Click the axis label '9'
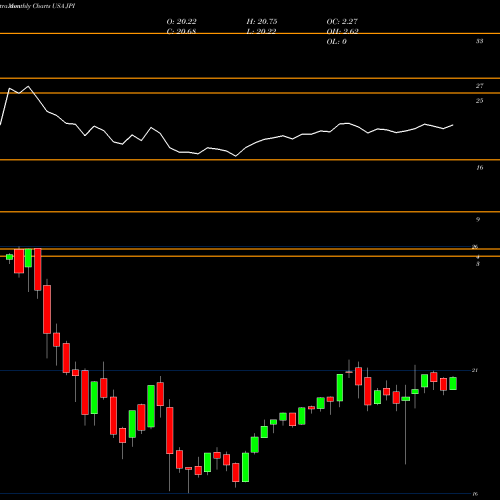 click(478, 219)
